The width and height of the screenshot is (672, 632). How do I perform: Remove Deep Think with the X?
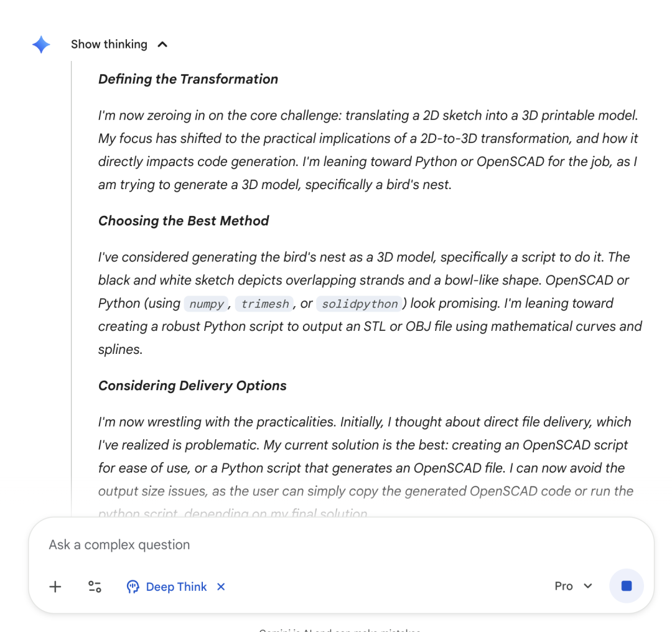coord(221,587)
